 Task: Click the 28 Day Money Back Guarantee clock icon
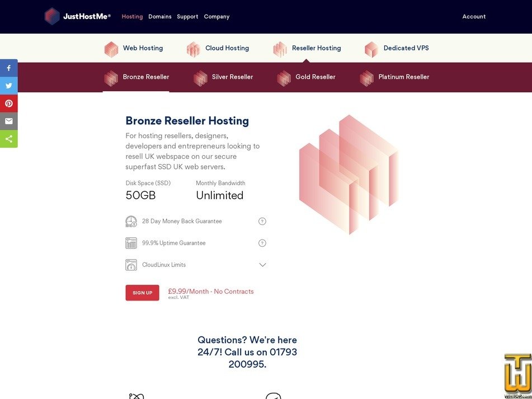pos(131,222)
